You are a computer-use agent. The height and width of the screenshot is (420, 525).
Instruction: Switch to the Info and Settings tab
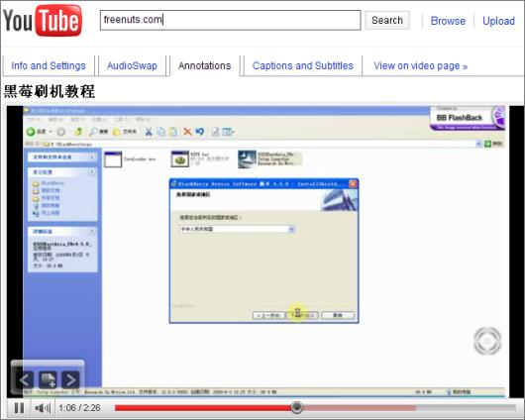coord(49,65)
